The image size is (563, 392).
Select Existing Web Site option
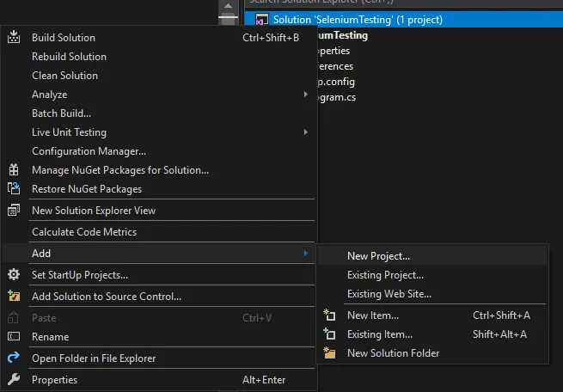(x=389, y=294)
